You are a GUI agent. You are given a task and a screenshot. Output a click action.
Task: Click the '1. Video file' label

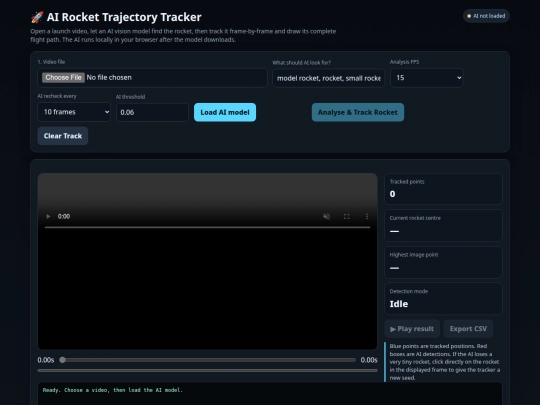pos(51,62)
